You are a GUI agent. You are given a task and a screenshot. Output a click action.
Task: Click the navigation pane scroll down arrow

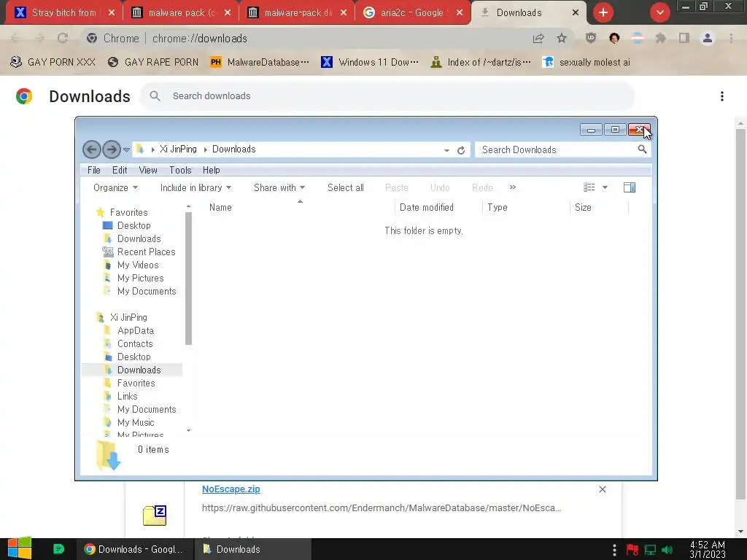[x=188, y=430]
